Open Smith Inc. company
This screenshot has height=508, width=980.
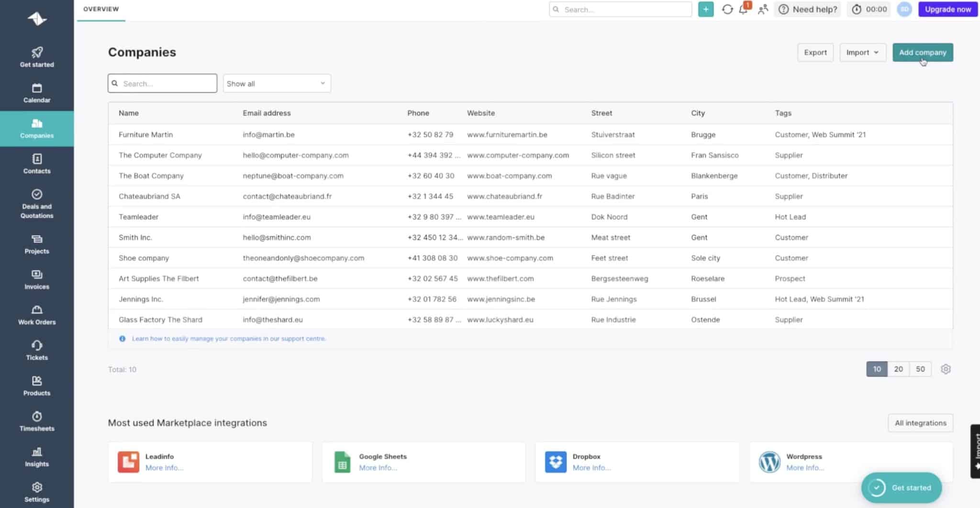pyautogui.click(x=530, y=237)
